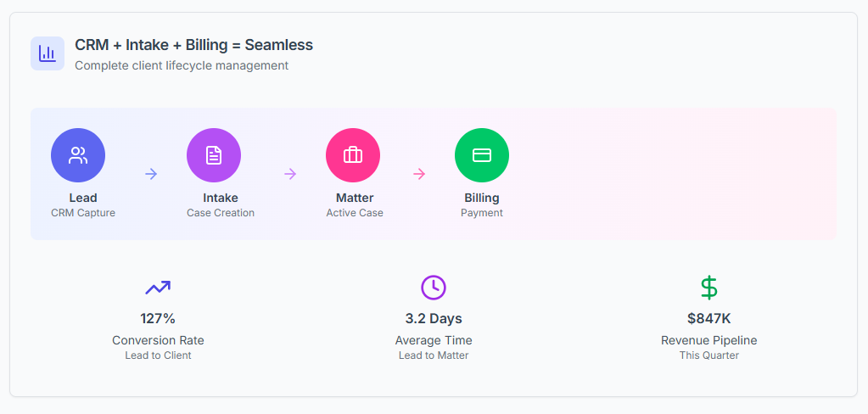
Task: Open the Intake stage label
Action: pos(221,198)
